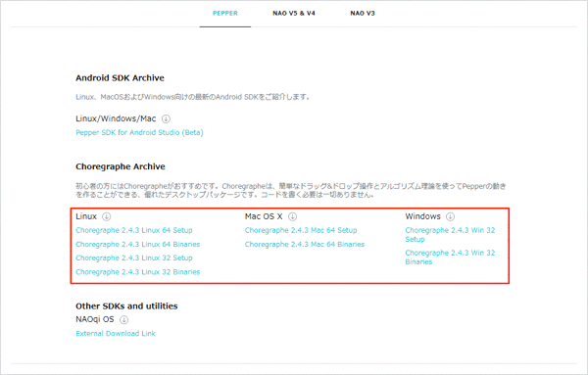Click the Other SDKs and utilities heading
This screenshot has height=375, width=588.
pos(126,306)
